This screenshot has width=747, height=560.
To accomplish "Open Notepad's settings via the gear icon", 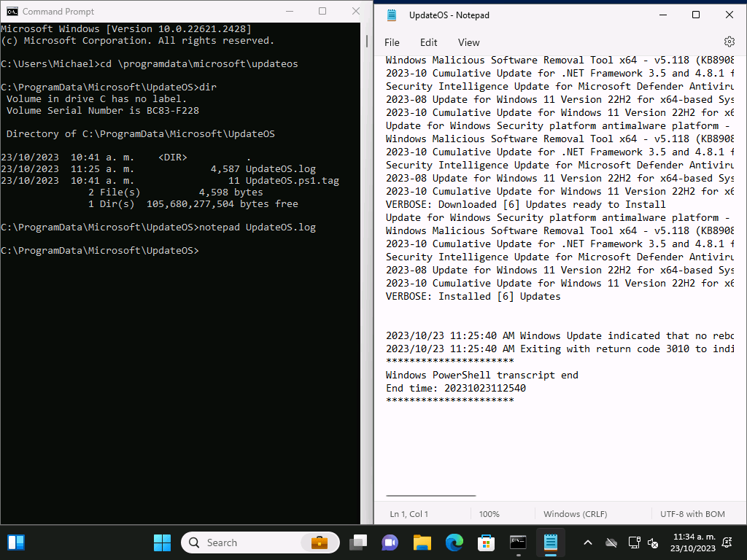I will (x=729, y=42).
